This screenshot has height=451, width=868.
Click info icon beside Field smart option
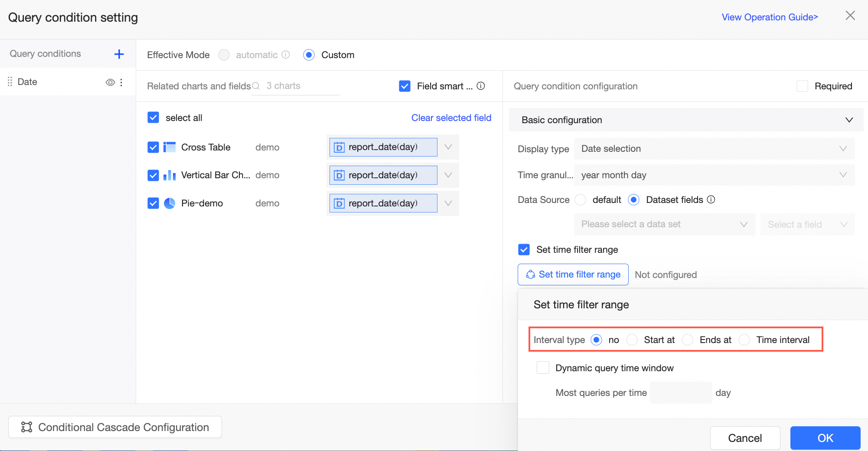[481, 86]
